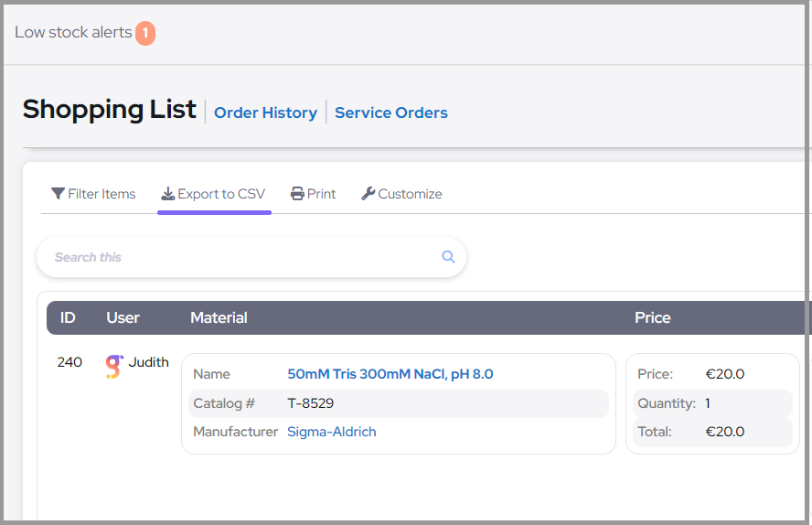812x525 pixels.
Task: Click the wrench icon for Customize
Action: 369,194
